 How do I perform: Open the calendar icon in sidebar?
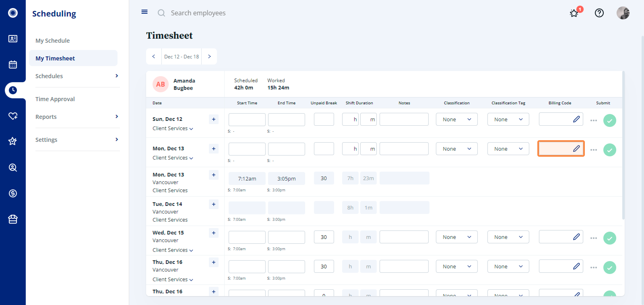point(13,64)
